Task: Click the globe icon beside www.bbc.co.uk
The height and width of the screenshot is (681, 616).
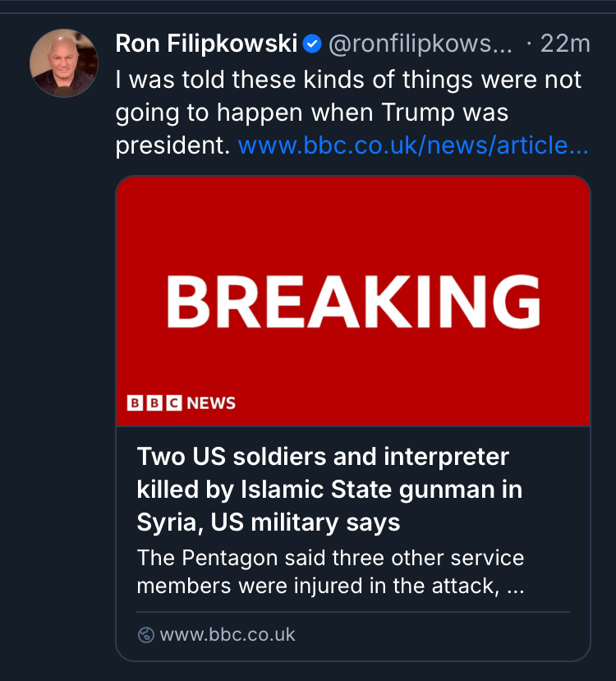Action: (146, 635)
